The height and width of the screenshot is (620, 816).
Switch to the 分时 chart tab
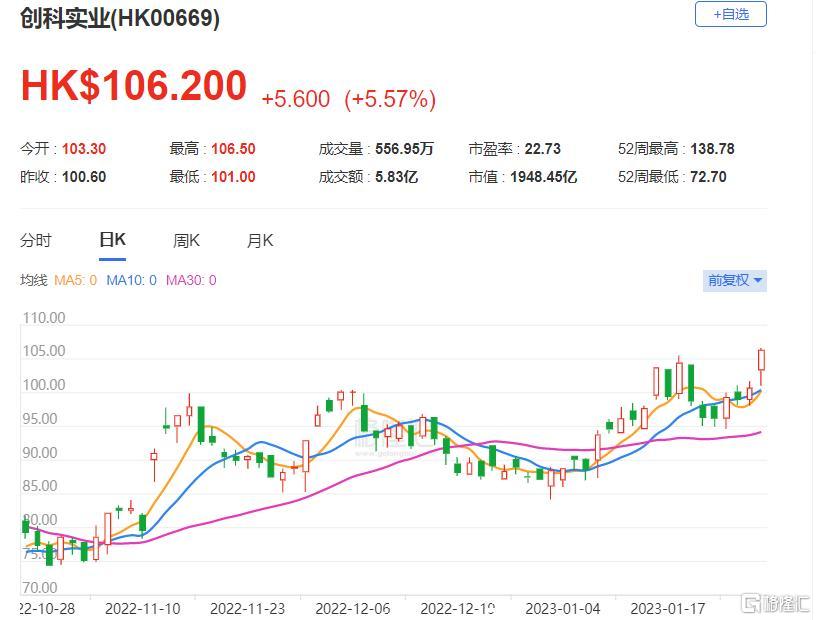36,241
